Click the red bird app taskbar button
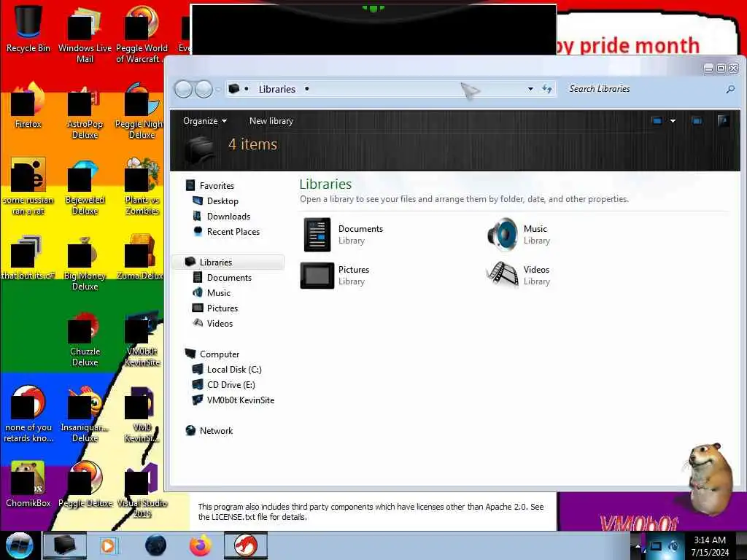The image size is (747, 560). pyautogui.click(x=246, y=545)
